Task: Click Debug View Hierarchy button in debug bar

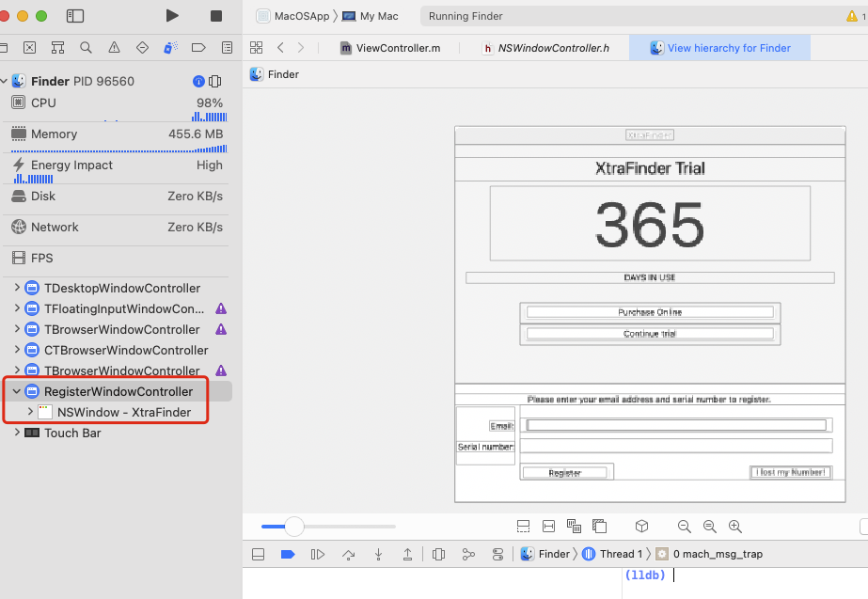Action: tap(438, 554)
